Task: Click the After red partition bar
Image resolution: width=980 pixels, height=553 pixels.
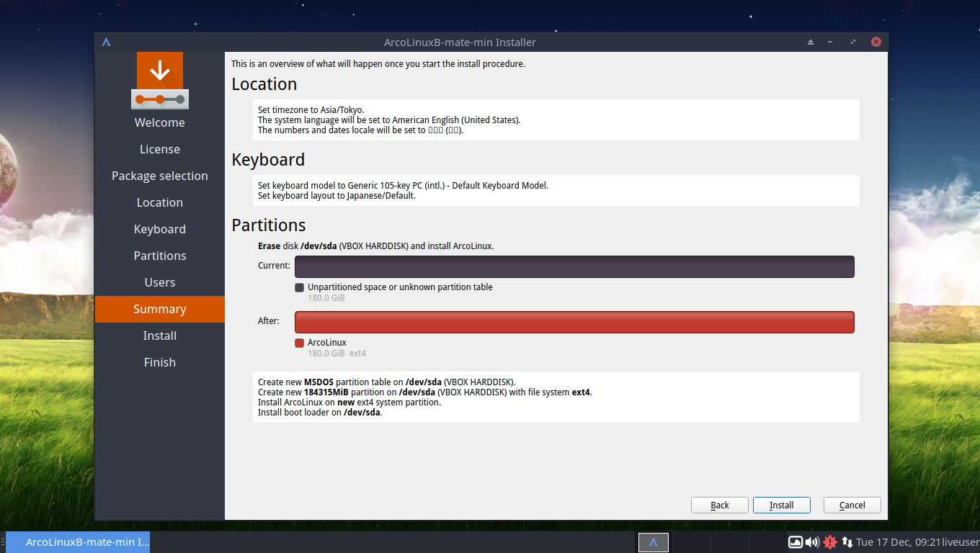Action: pyautogui.click(x=574, y=322)
